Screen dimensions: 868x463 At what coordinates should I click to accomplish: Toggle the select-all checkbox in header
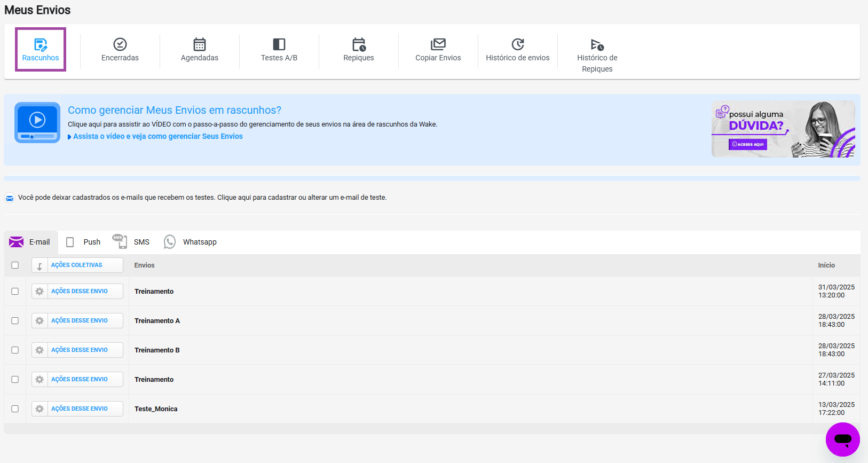point(15,265)
